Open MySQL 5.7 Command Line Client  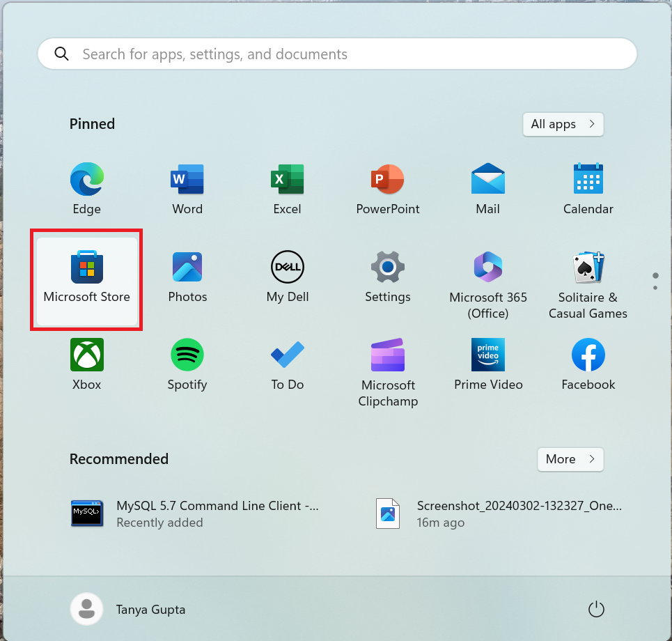tap(195, 513)
